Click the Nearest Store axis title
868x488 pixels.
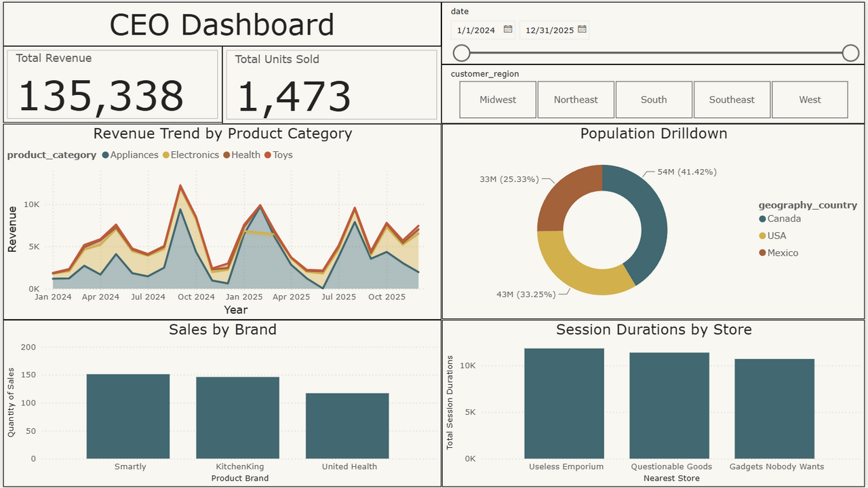pyautogui.click(x=671, y=478)
